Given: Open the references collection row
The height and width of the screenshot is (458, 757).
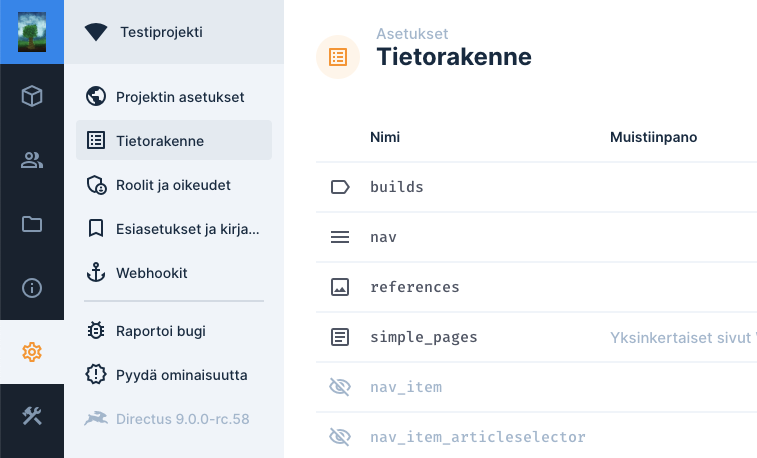Looking at the screenshot, I should [x=536, y=287].
